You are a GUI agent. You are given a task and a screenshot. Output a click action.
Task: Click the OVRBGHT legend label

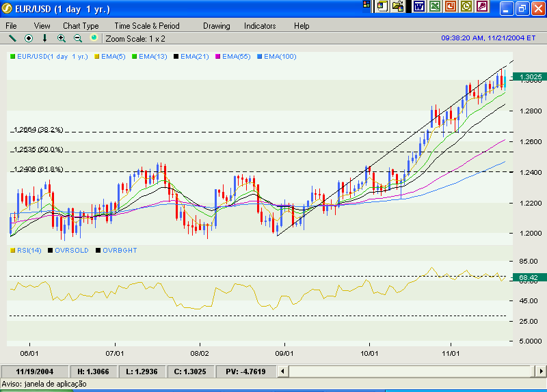[120, 251]
